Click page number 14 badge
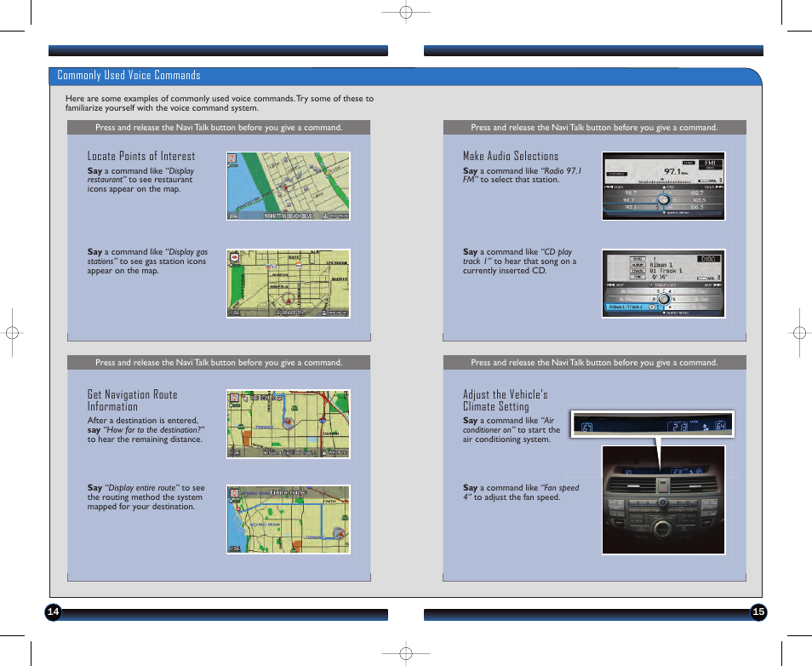The height and width of the screenshot is (666, 812). click(x=54, y=611)
